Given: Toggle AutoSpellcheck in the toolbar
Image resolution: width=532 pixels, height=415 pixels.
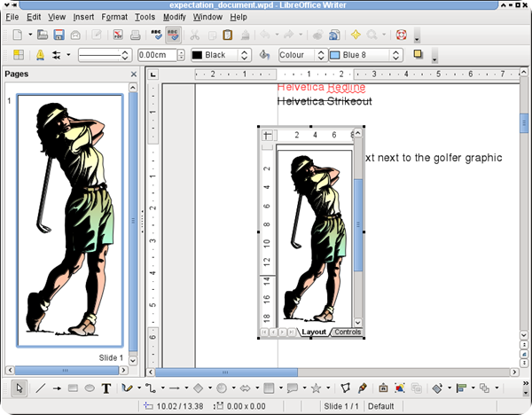Looking at the screenshot, I should coord(174,35).
